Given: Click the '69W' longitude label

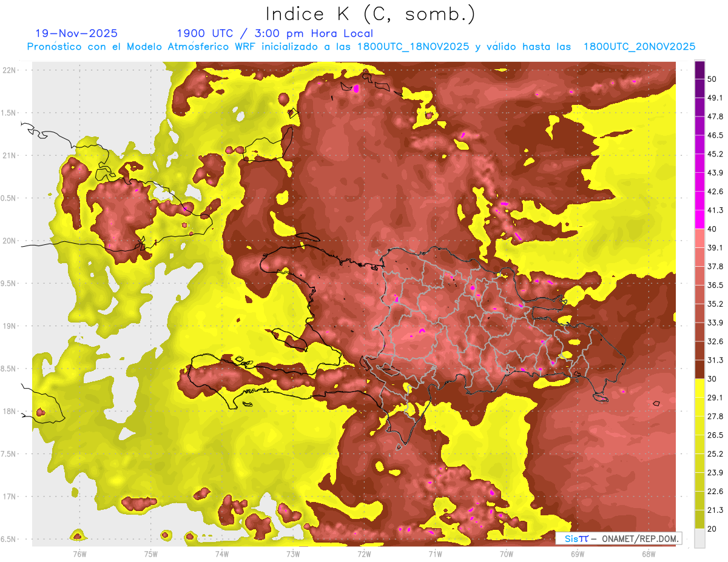Looking at the screenshot, I should tap(578, 554).
